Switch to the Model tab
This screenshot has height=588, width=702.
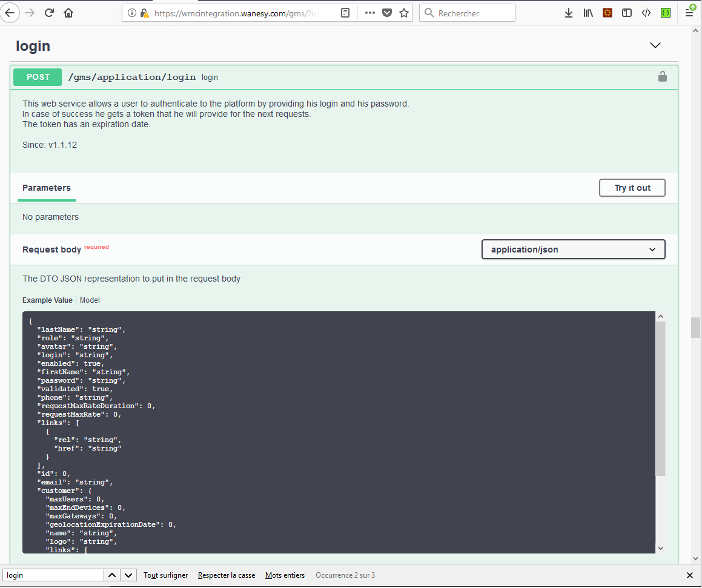[x=90, y=300]
